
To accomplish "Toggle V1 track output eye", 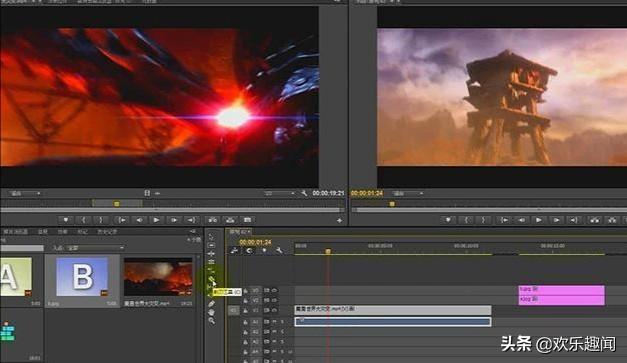I will click(x=275, y=310).
